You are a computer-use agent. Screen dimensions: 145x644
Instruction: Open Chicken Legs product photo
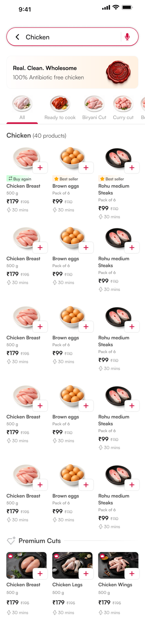[72, 565]
